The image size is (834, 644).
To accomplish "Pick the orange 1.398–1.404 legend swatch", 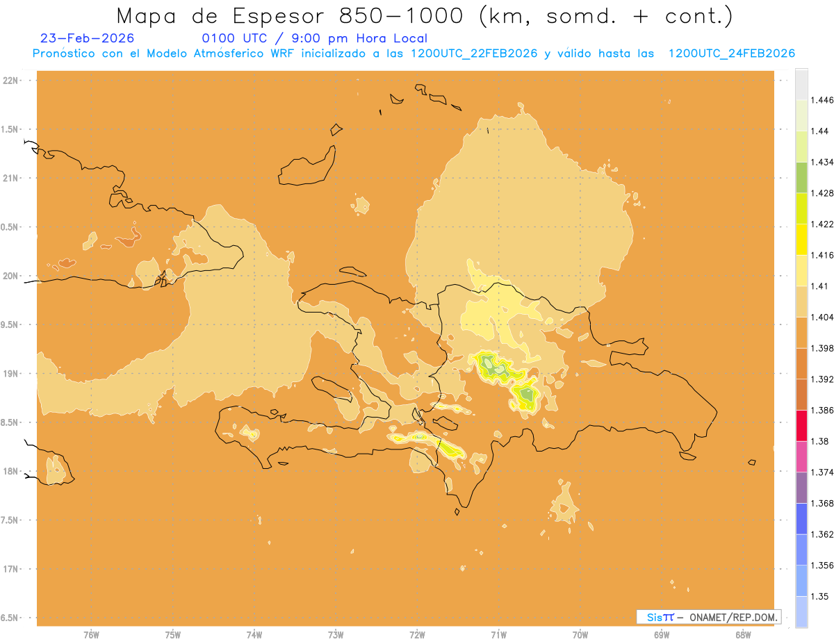I will tap(801, 332).
